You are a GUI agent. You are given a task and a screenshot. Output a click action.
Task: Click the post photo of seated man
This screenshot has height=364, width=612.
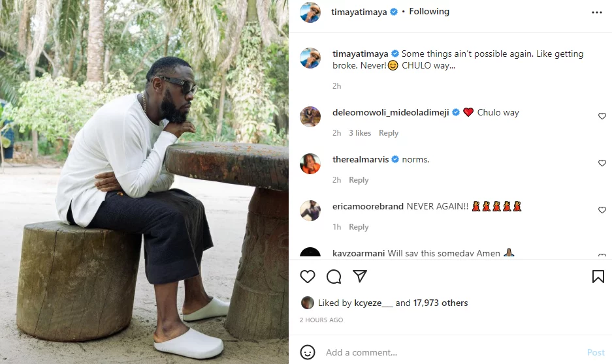coord(144,182)
